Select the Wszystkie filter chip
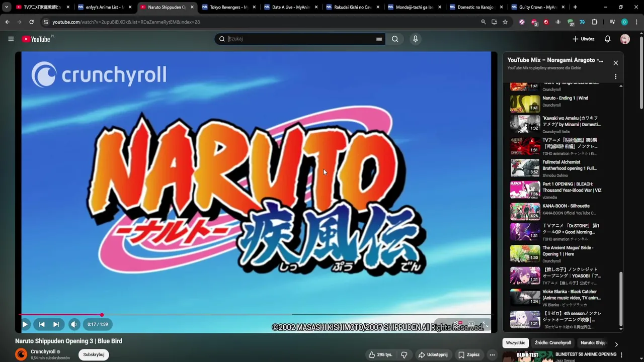This screenshot has width=644, height=362. 516,343
